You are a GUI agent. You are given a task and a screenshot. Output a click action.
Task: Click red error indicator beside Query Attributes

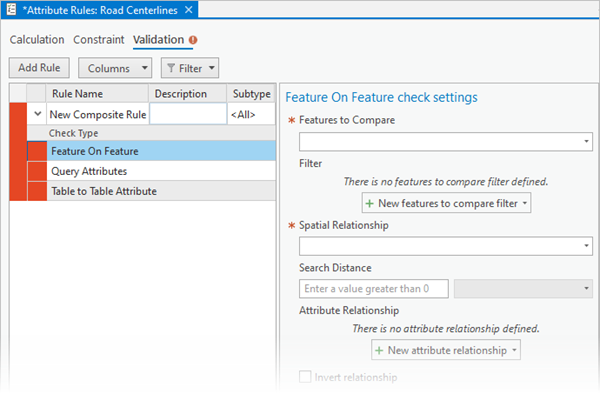[x=38, y=171]
